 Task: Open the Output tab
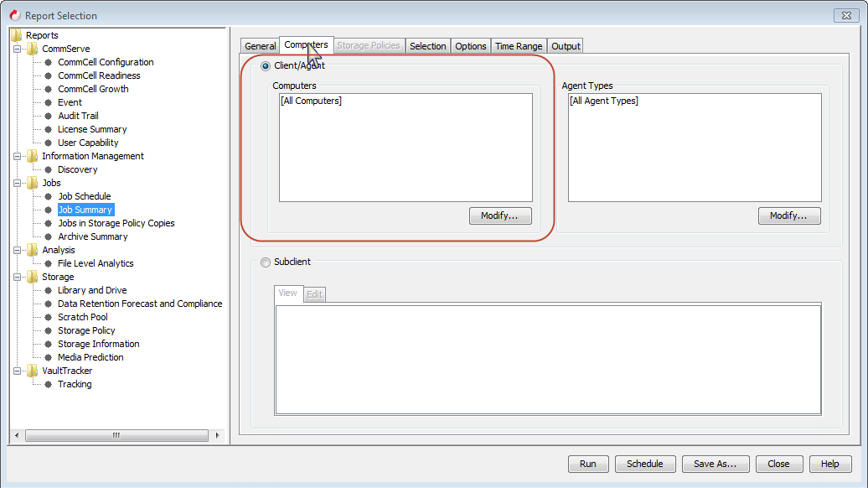tap(566, 46)
